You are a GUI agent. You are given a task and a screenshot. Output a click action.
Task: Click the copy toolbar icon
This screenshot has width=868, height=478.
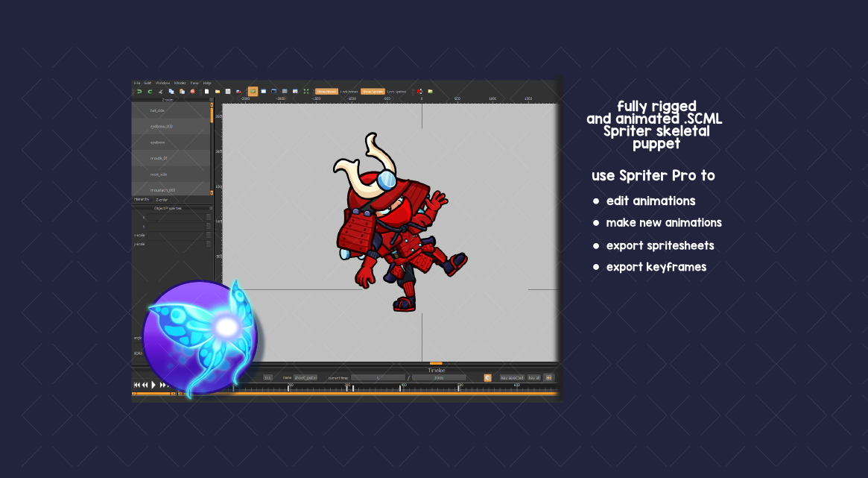[x=171, y=92]
